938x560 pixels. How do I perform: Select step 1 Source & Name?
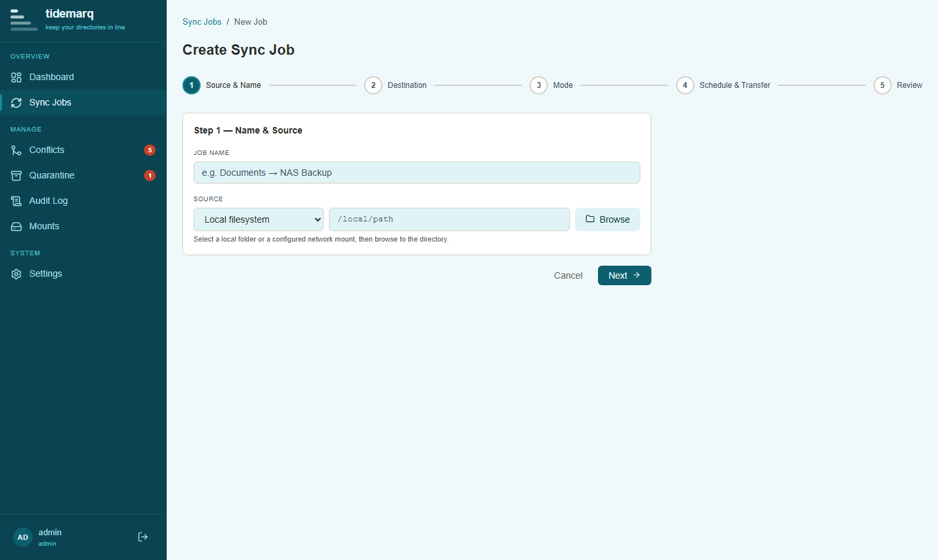coord(222,85)
